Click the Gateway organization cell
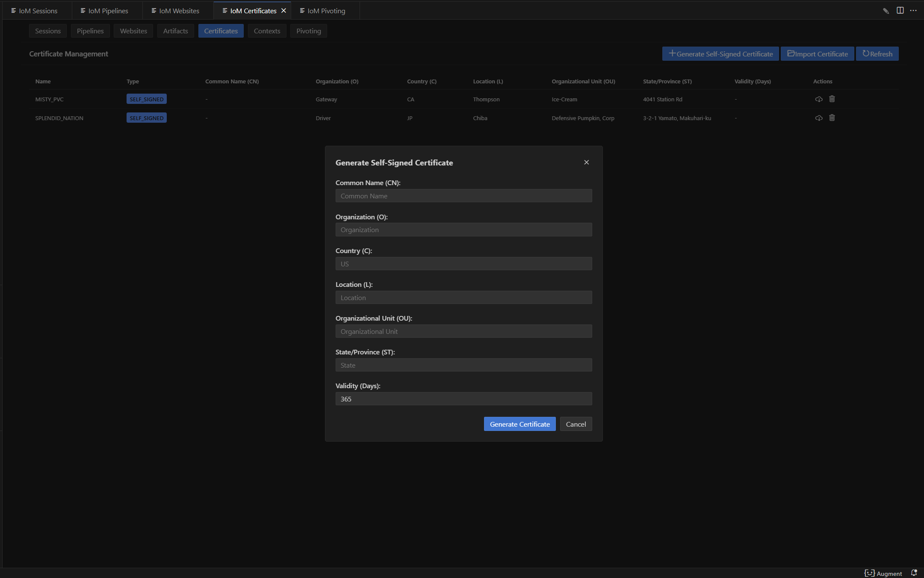This screenshot has height=578, width=924. click(326, 99)
